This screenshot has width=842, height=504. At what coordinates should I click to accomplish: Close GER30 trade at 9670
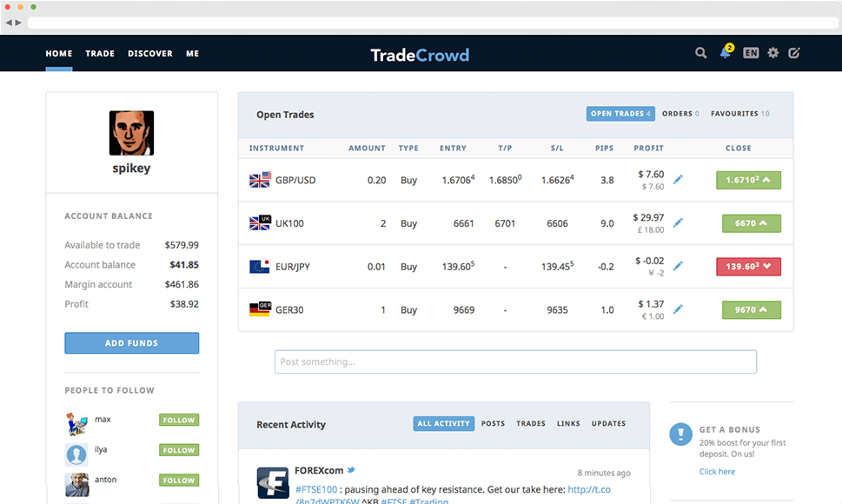click(x=752, y=309)
